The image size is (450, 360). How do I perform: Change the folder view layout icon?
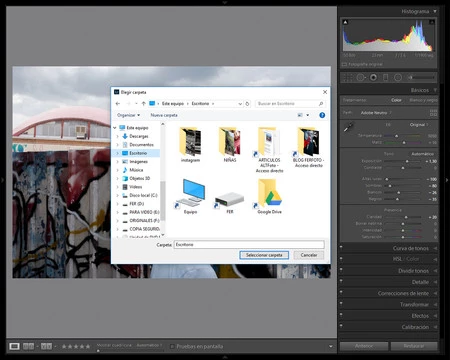pos(300,115)
